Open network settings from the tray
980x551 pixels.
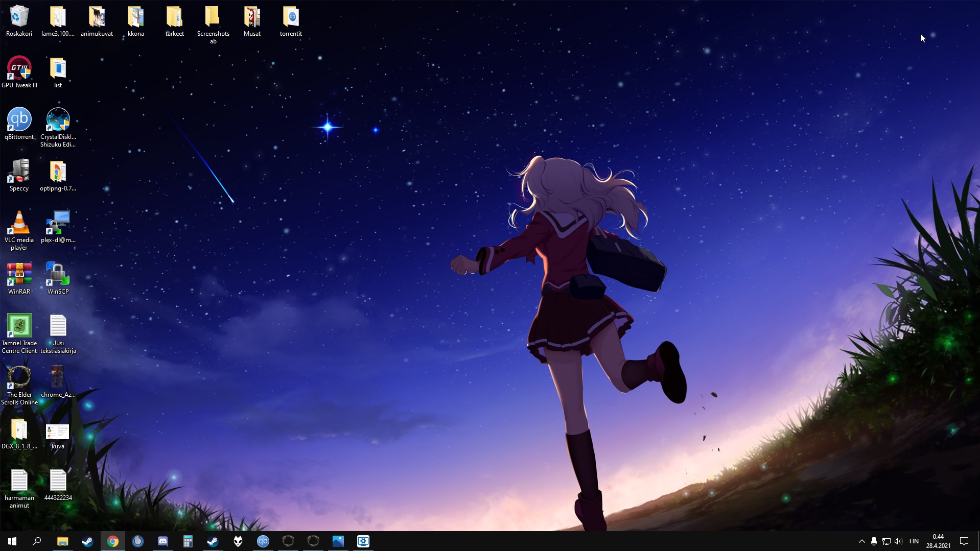coord(886,541)
